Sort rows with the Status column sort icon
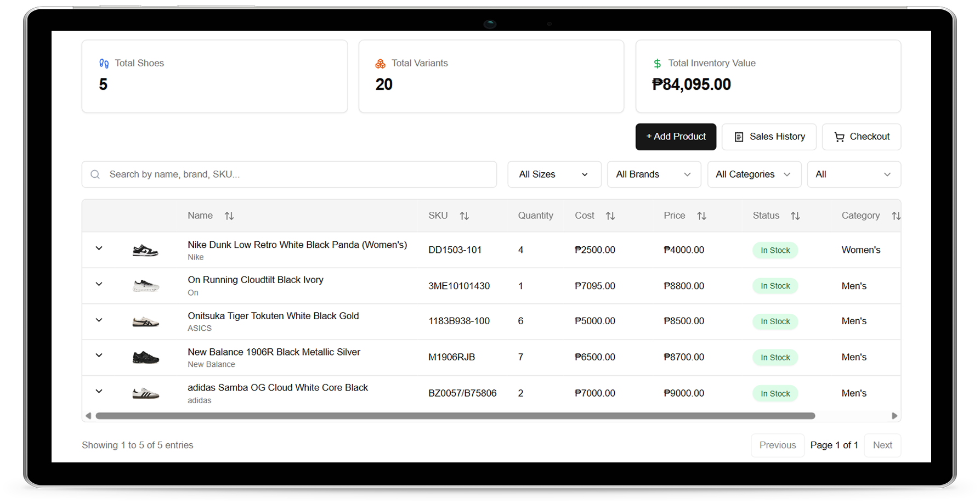Image resolution: width=980 pixels, height=503 pixels. [796, 216]
